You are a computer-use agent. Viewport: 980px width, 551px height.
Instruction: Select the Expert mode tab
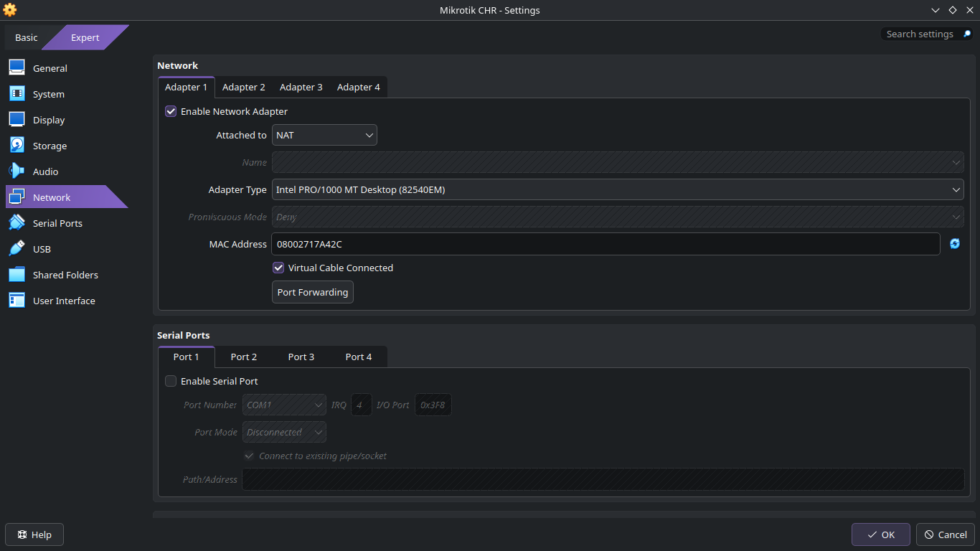click(x=85, y=37)
